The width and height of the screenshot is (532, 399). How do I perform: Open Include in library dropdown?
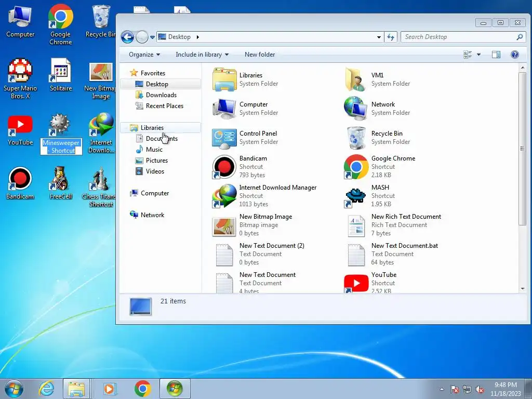[202, 55]
